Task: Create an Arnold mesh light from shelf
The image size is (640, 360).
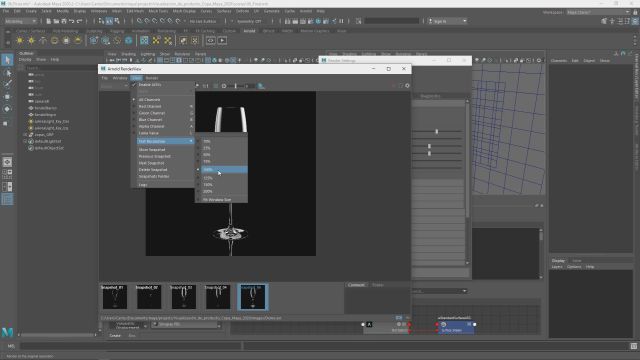Action: pyautogui.click(x=31, y=40)
